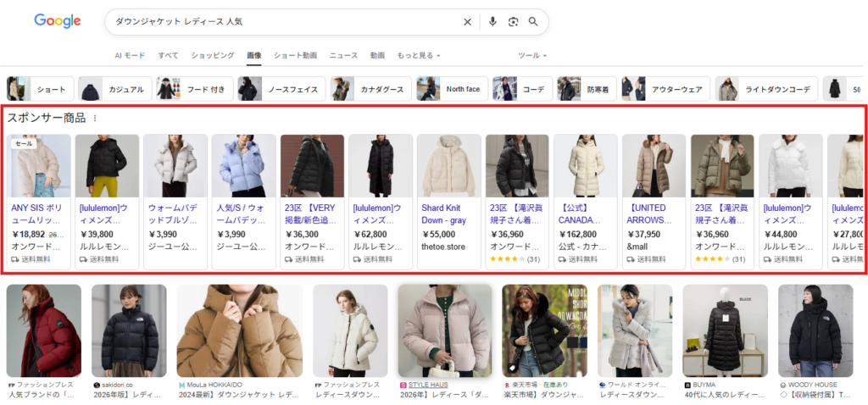Click light blue puffer jacket product image

coord(243,166)
